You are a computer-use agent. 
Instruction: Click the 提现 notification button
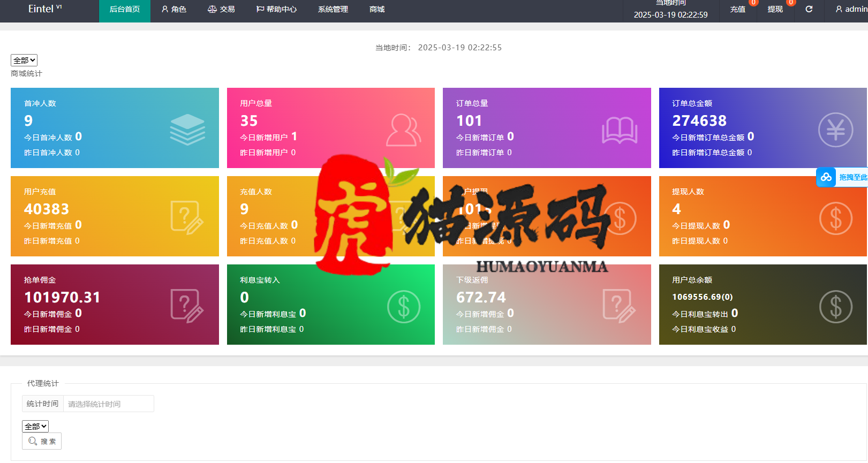tap(775, 9)
